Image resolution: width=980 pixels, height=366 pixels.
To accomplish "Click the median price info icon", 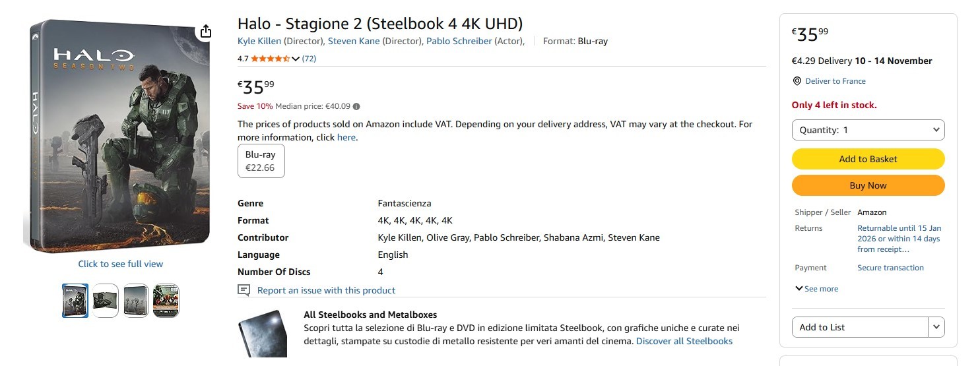I will tap(356, 106).
